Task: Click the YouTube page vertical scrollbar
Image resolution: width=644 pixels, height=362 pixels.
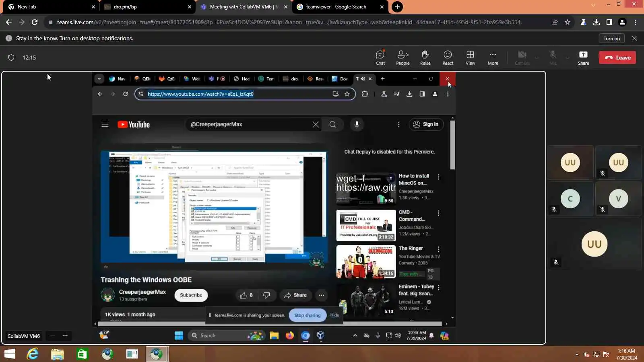Action: [x=452, y=145]
